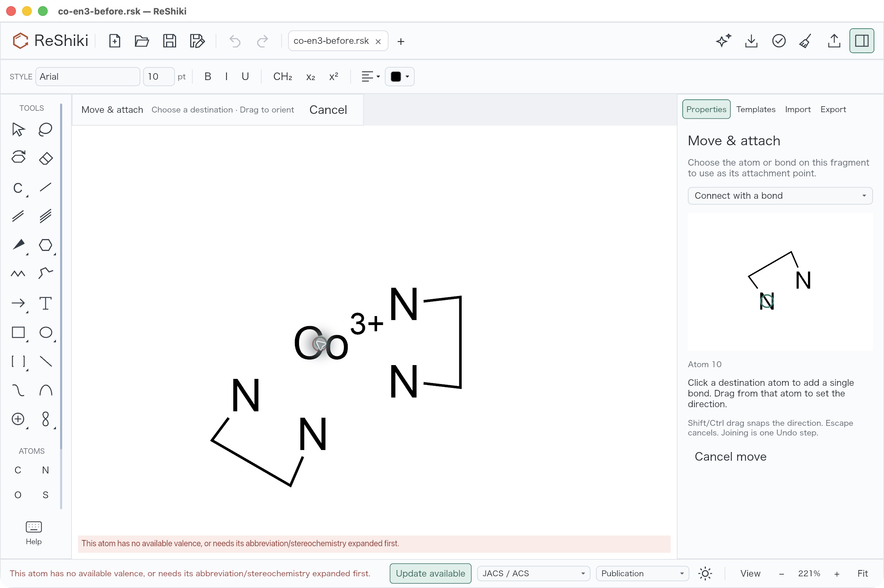Open a file from folder icon
Image resolution: width=884 pixels, height=588 pixels.
(x=142, y=41)
